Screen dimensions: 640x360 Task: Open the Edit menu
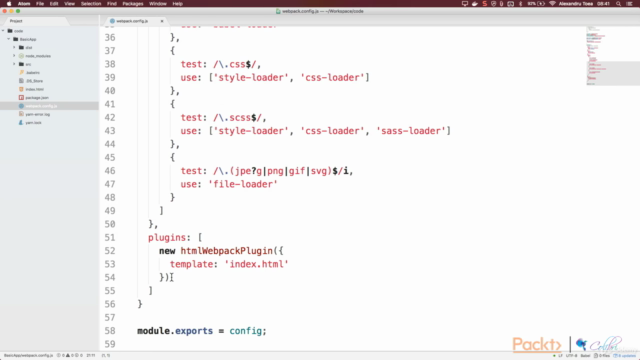54,4
